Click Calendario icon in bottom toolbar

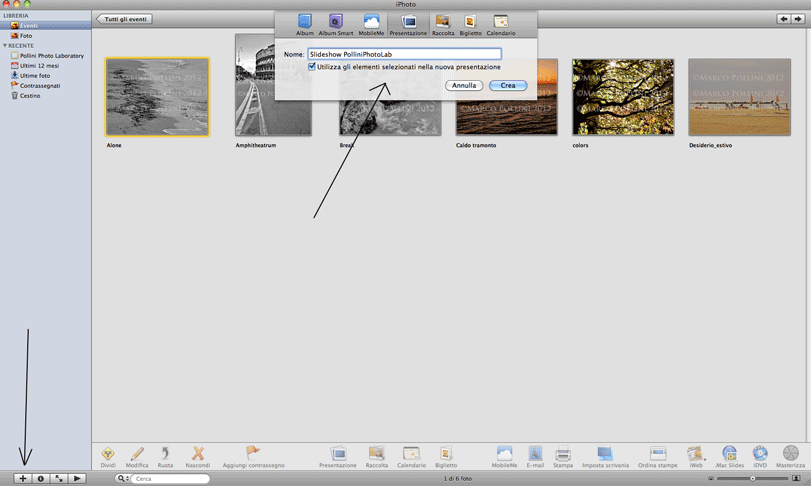click(412, 457)
